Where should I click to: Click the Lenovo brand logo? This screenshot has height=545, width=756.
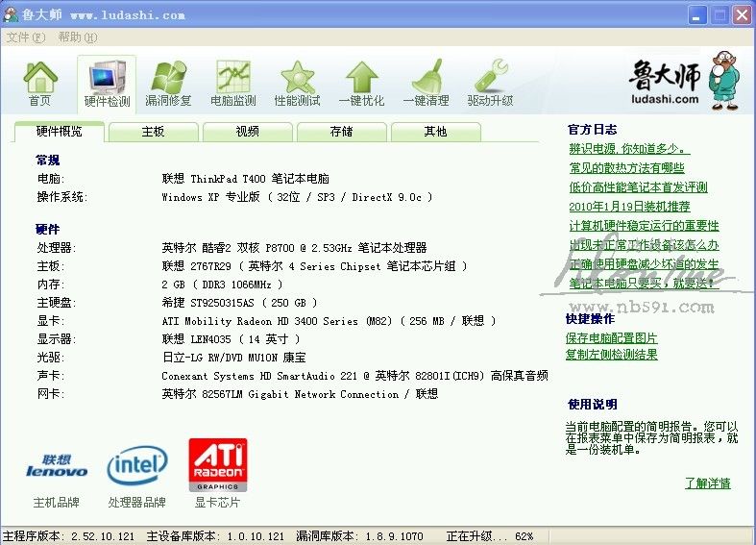pyautogui.click(x=57, y=466)
